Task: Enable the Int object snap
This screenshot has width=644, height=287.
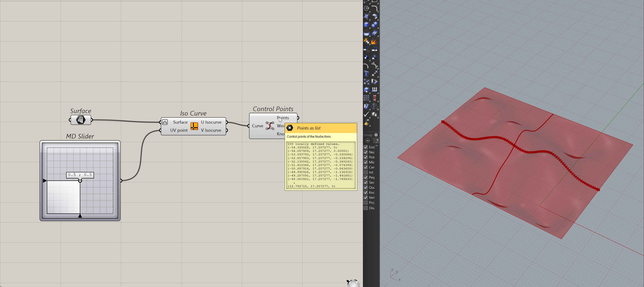Action: click(365, 172)
